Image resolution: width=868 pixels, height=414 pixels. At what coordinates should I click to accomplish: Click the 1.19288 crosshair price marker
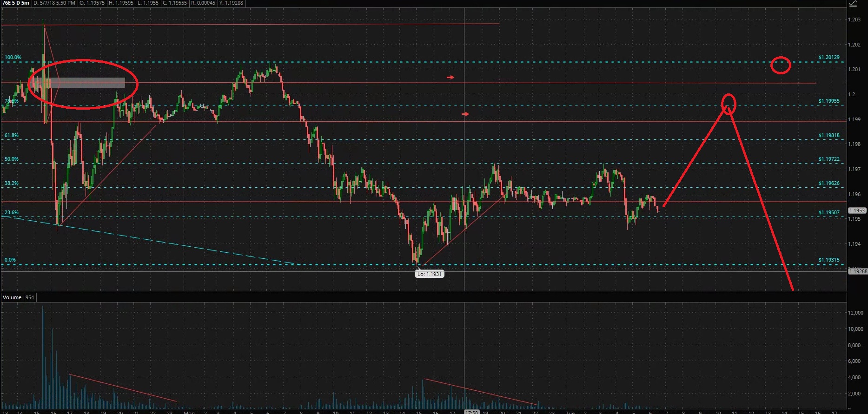[858, 271]
